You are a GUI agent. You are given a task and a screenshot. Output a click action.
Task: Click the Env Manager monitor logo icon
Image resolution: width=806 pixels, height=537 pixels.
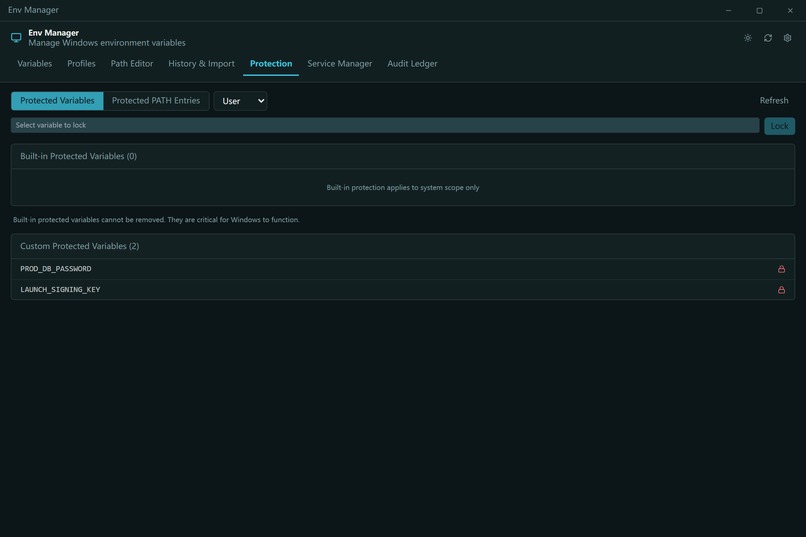16,38
